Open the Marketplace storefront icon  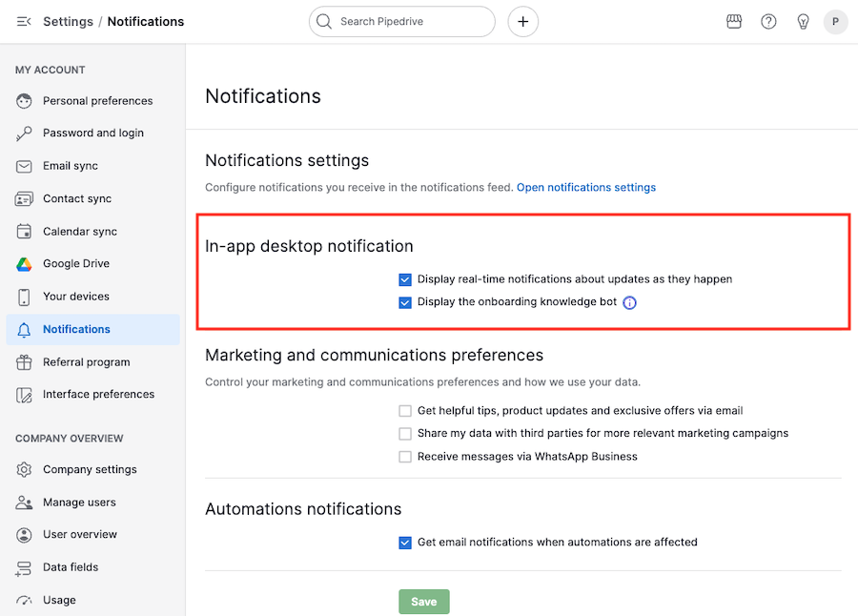[734, 21]
